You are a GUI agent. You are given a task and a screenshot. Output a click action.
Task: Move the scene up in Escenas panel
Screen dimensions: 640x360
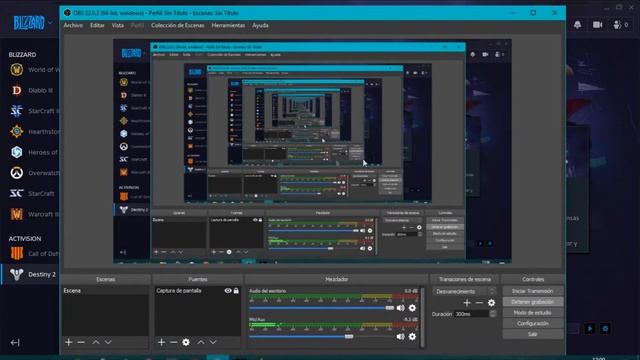[96, 342]
